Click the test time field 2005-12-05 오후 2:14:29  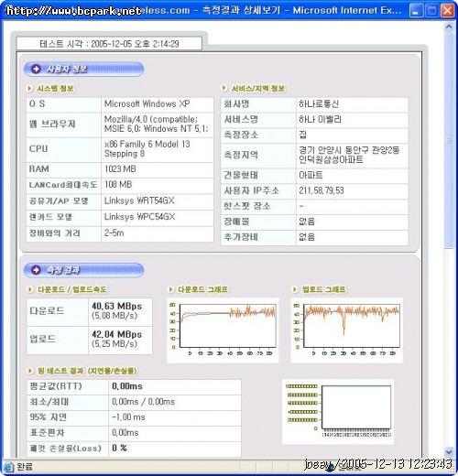tap(109, 44)
